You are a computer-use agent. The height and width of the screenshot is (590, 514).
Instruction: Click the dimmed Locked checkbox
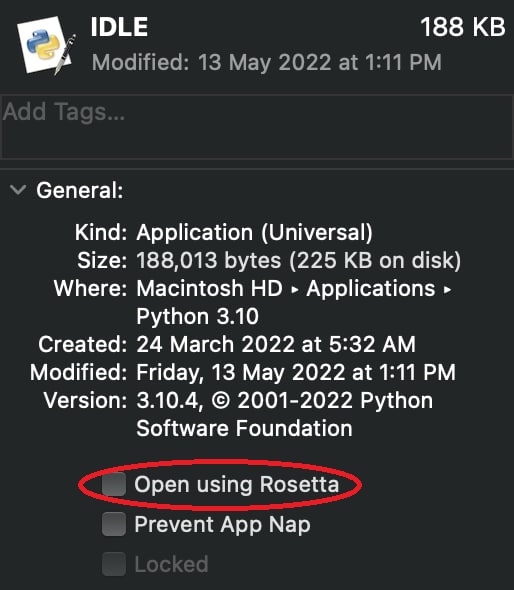point(114,564)
